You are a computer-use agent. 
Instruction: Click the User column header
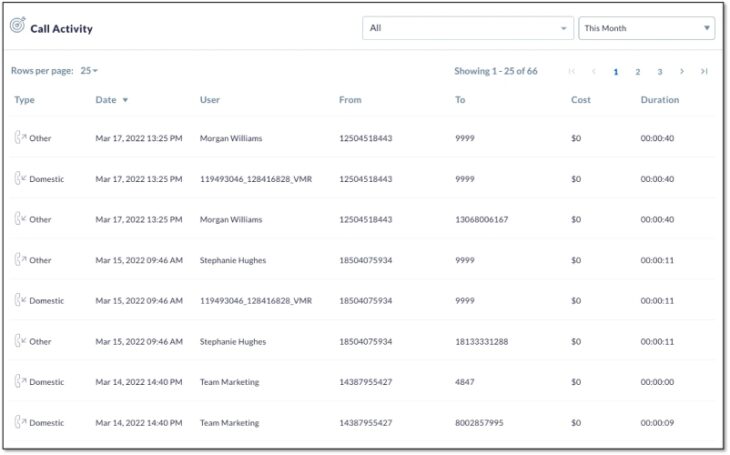[210, 100]
